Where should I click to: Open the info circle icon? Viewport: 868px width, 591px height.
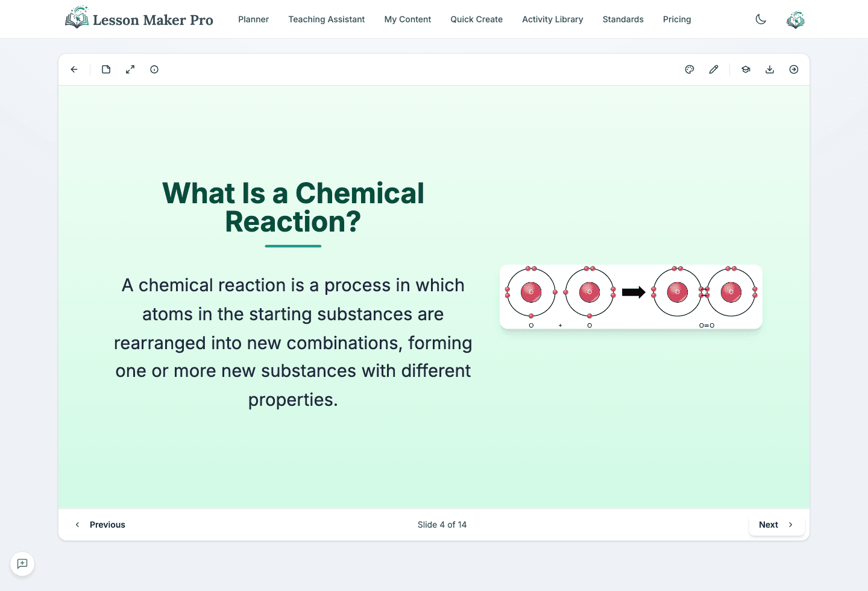pos(154,69)
